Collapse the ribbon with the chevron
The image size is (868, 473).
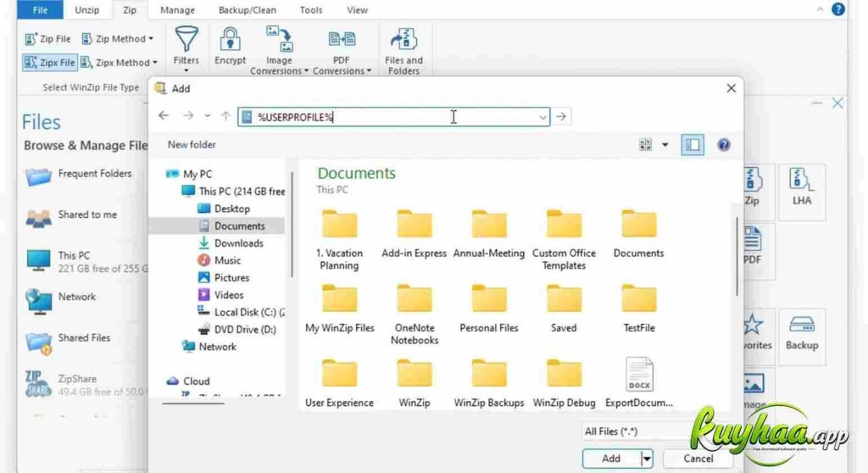pyautogui.click(x=820, y=9)
